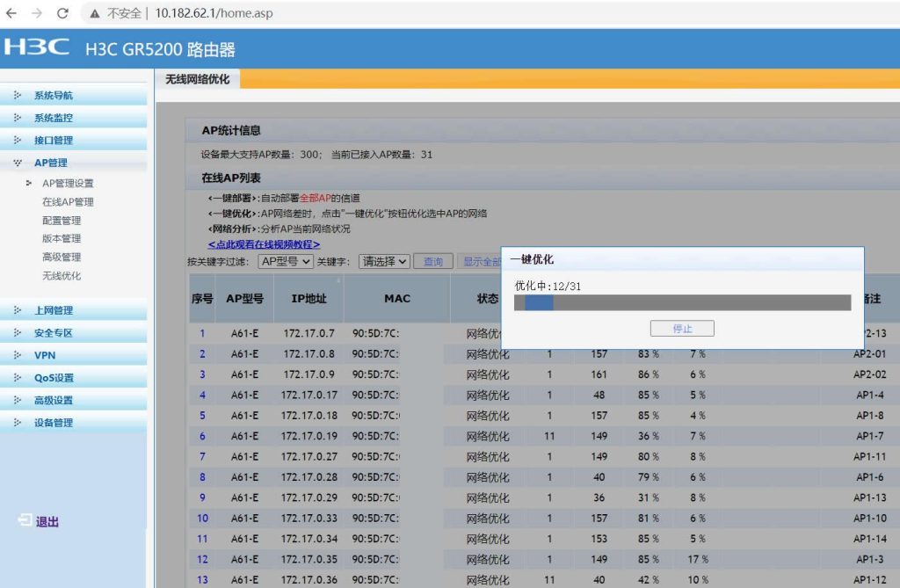This screenshot has width=900, height=588.
Task: Expand the AP管理设置 submenu
Action: [x=67, y=183]
